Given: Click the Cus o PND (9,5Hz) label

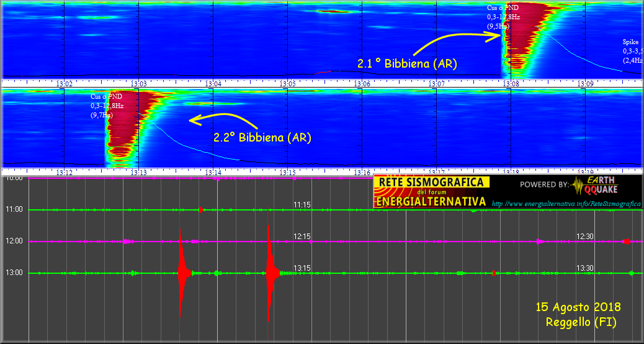Looking at the screenshot, I should point(504,17).
